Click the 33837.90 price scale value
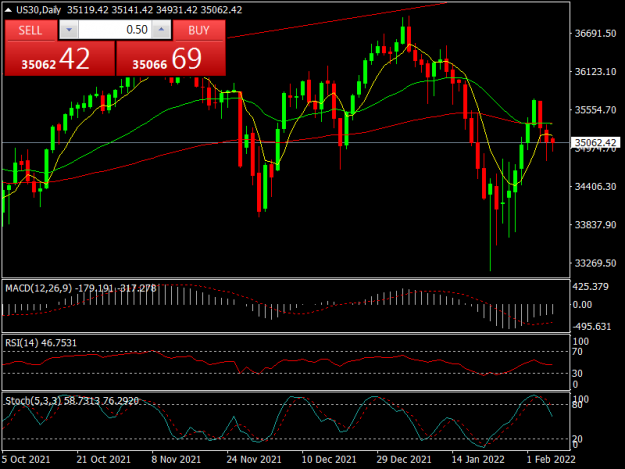Image resolution: width=625 pixels, height=469 pixels. (x=595, y=225)
